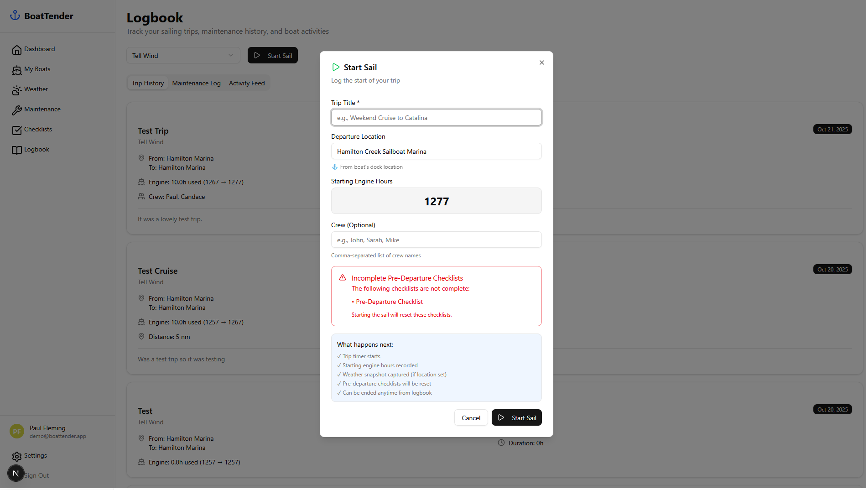Image resolution: width=868 pixels, height=490 pixels.
Task: Click the Maintenance wrench icon
Action: click(17, 110)
